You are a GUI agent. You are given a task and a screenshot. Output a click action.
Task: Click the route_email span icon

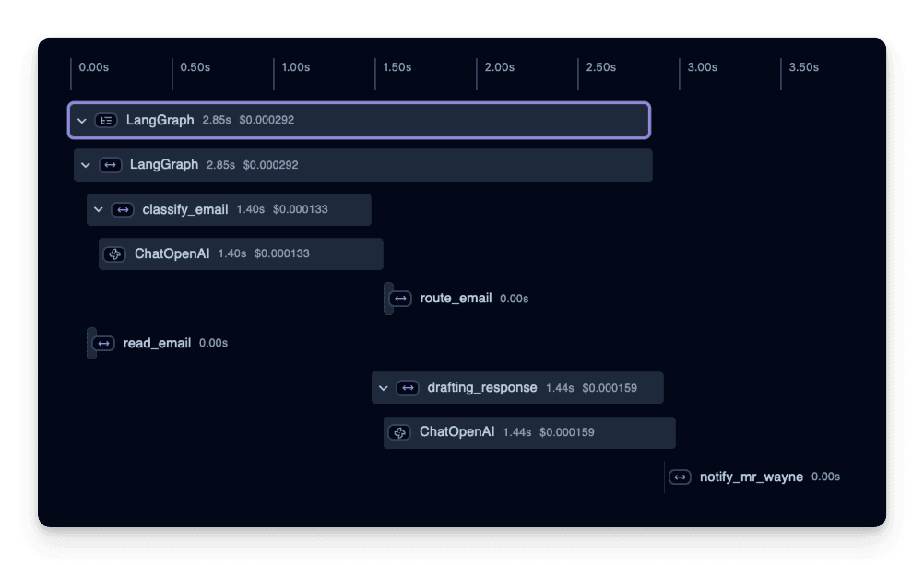tap(401, 299)
